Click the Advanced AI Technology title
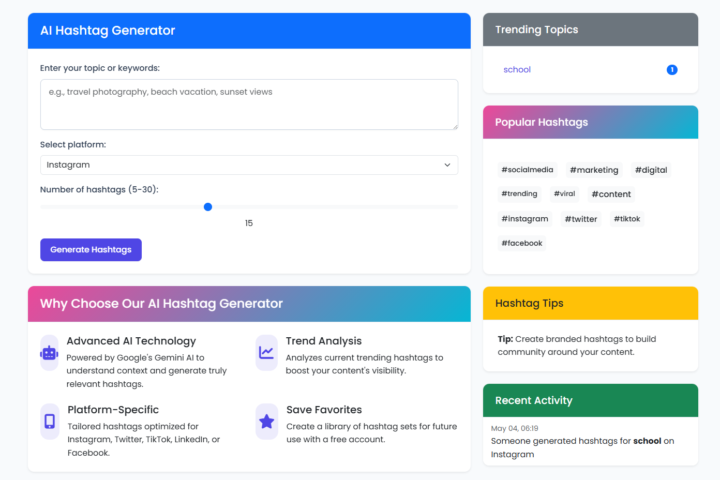This screenshot has height=480, width=720. (x=131, y=341)
